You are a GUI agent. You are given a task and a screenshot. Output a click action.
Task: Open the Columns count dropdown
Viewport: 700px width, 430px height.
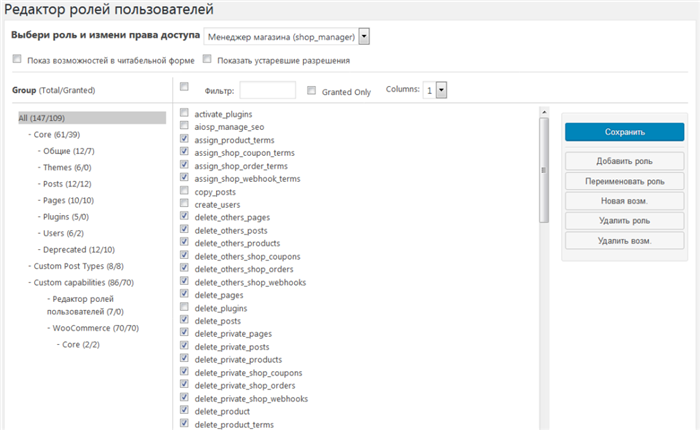(x=435, y=90)
